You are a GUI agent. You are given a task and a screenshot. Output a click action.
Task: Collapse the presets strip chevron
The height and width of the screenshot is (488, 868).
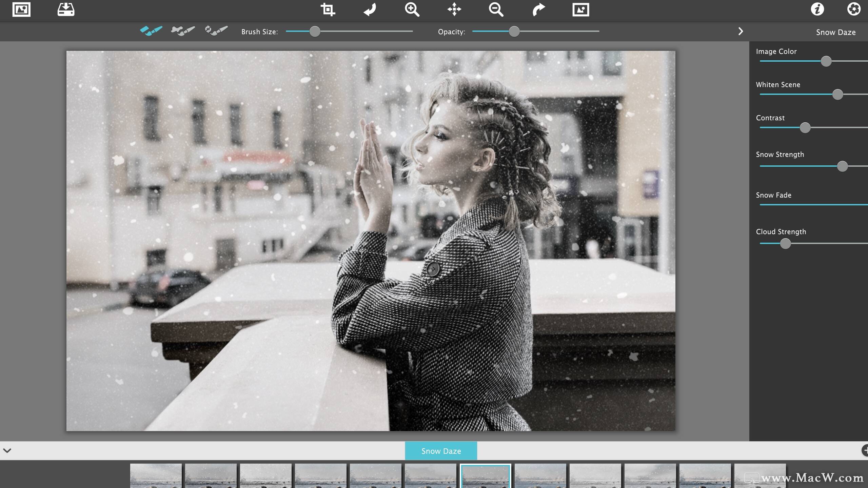(7, 450)
